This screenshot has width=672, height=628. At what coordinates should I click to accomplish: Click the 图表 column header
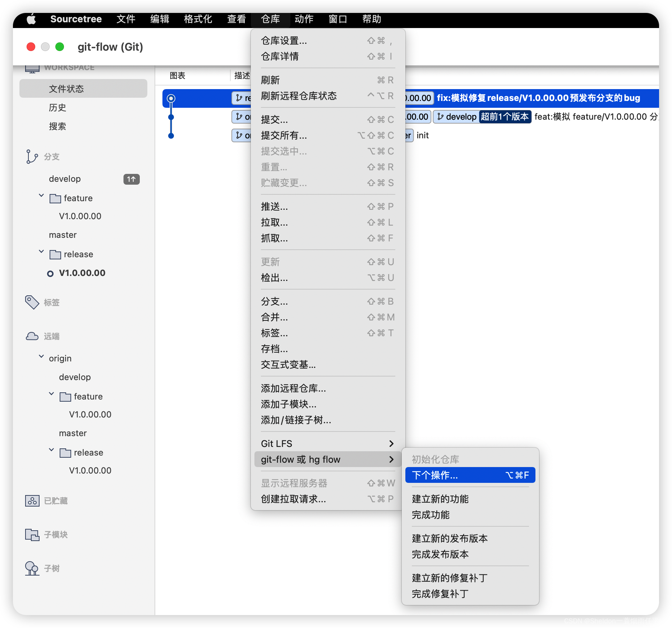tap(178, 75)
